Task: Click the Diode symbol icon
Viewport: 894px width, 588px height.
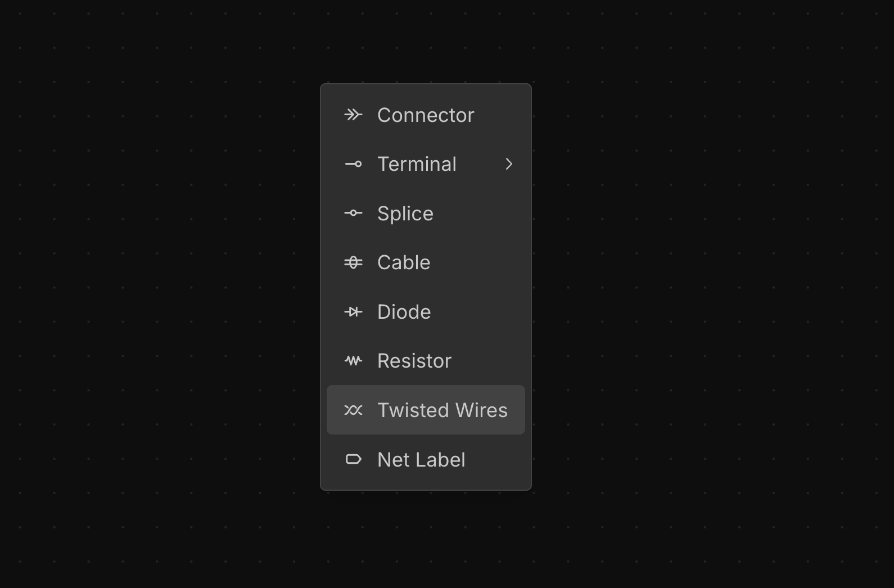Action: [353, 311]
